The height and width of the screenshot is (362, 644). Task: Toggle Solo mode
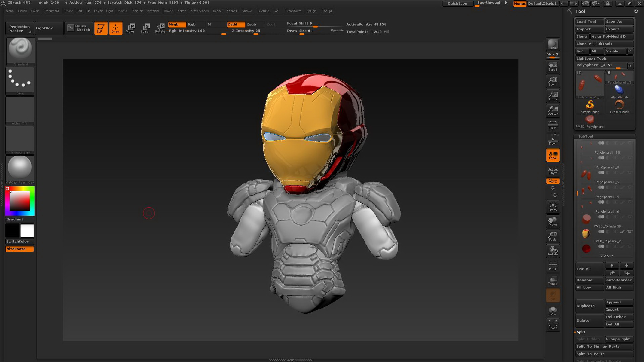pyautogui.click(x=553, y=310)
